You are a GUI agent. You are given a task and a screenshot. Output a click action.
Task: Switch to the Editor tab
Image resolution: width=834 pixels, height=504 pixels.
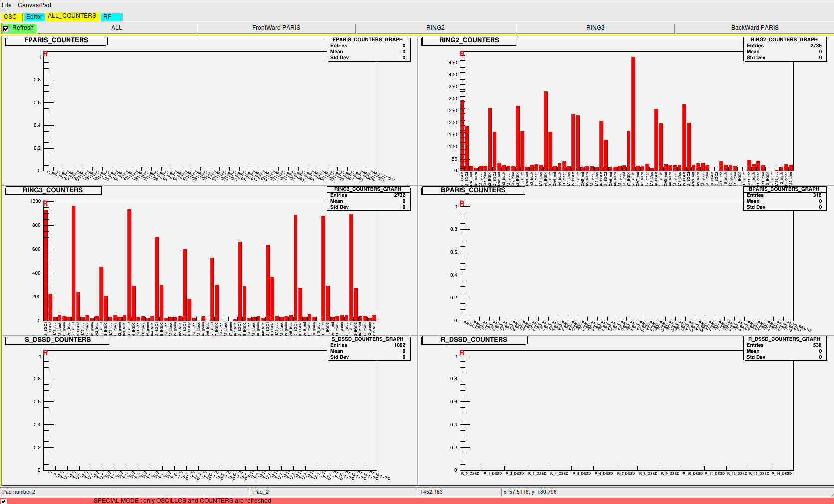click(x=34, y=17)
